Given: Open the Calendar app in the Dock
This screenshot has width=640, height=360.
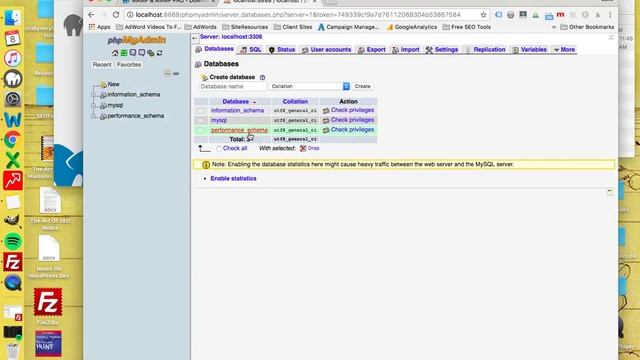Looking at the screenshot, I should pos(13,38).
